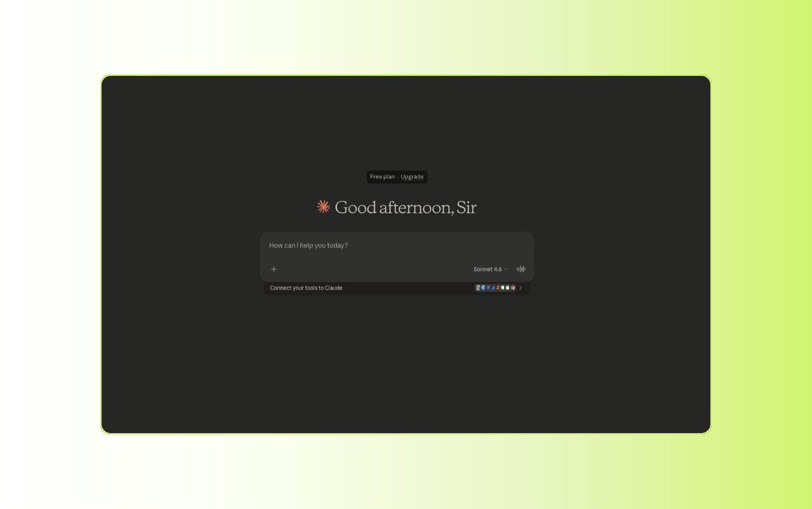Expand tools connector chevron arrow
Screen dimensions: 812x509
[520, 288]
